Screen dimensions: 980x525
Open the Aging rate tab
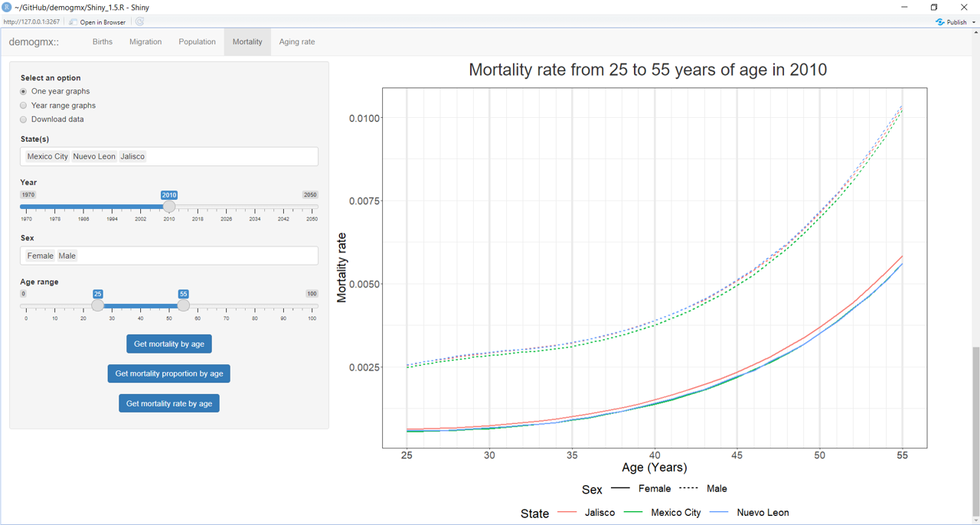[296, 42]
